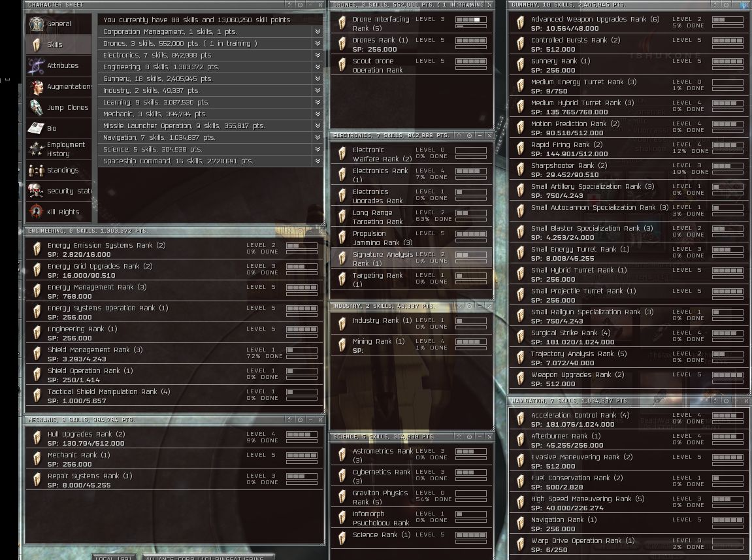Click Warp Drive Operation skill book icon
The width and height of the screenshot is (752, 560).
pyautogui.click(x=520, y=544)
